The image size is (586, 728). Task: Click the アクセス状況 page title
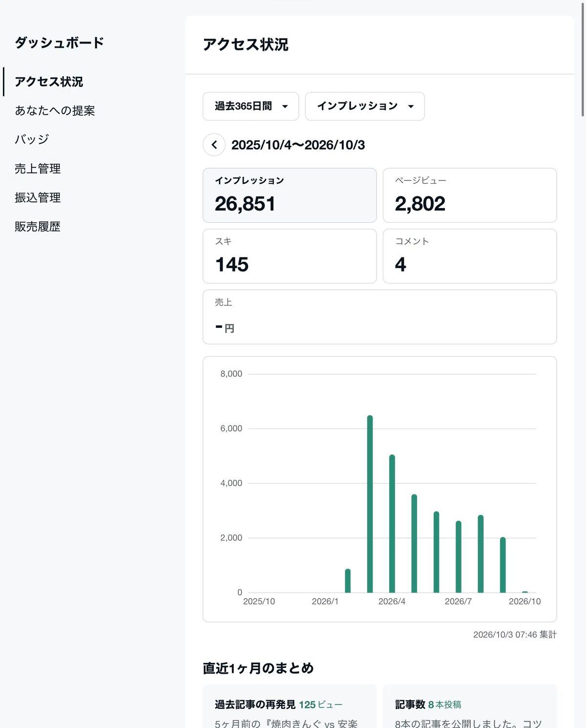click(x=246, y=44)
